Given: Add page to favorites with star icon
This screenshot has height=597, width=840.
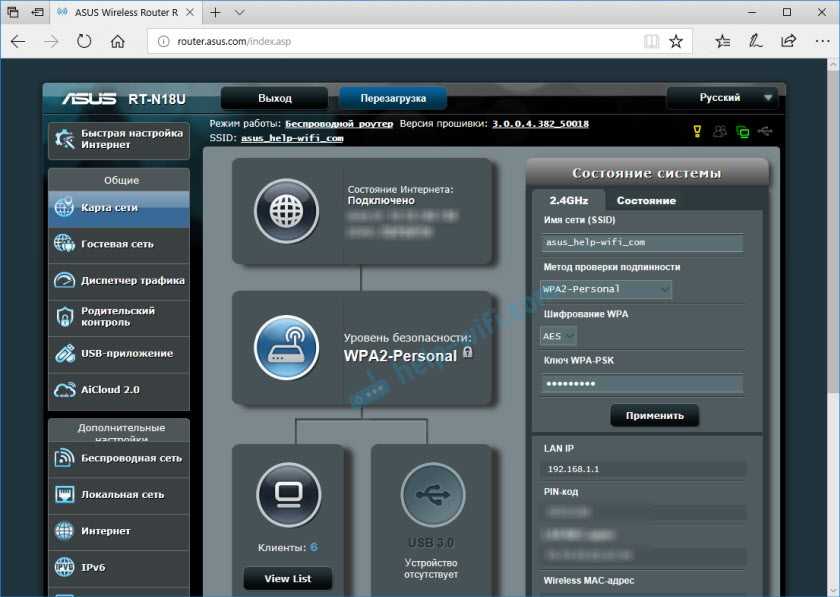Looking at the screenshot, I should [676, 41].
